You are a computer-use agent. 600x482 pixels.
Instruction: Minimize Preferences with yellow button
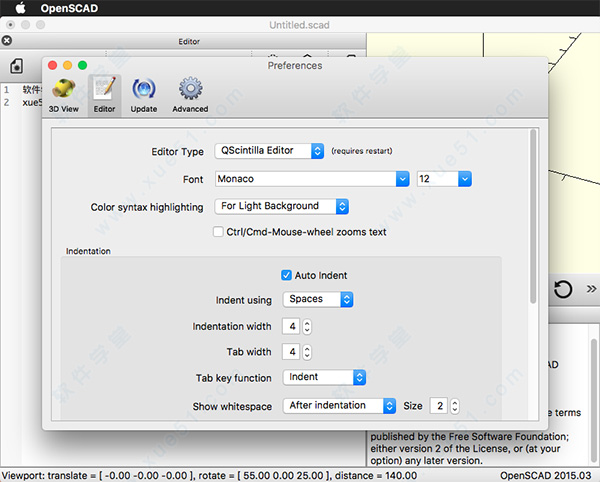[x=67, y=65]
